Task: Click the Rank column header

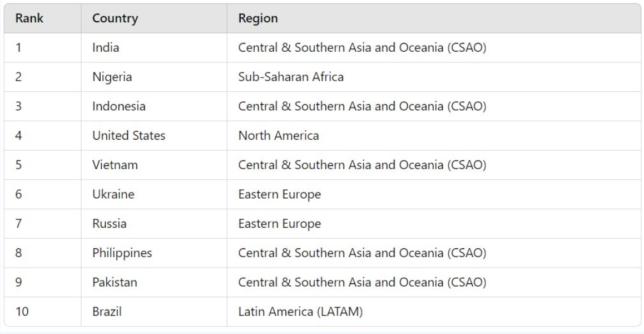Action: [29, 18]
